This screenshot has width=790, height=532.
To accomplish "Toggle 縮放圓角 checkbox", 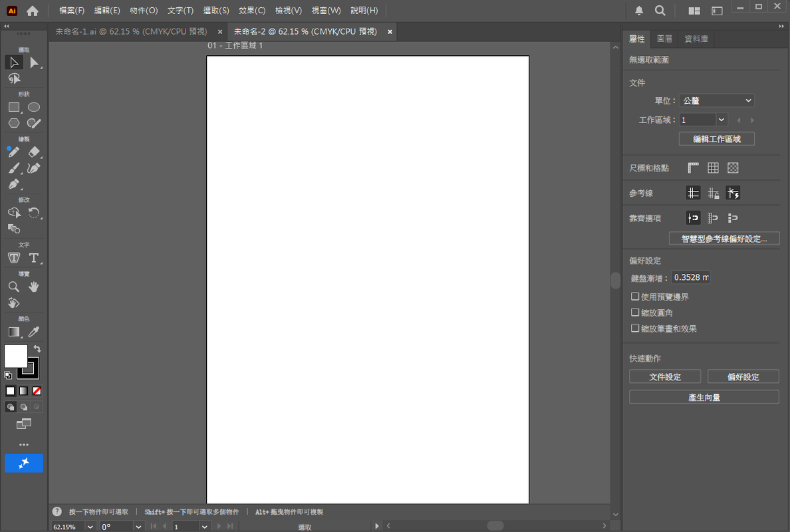I will [635, 313].
